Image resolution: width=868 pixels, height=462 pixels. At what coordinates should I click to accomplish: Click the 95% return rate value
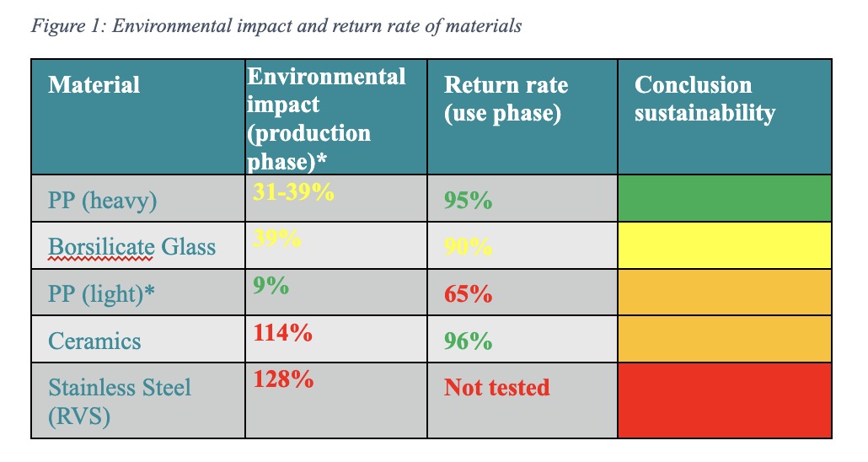pos(469,201)
